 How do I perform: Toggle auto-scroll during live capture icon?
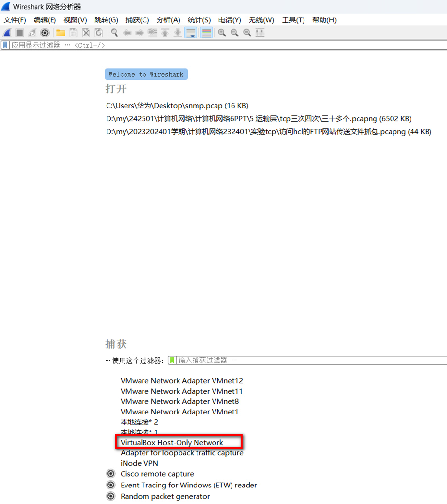191,33
